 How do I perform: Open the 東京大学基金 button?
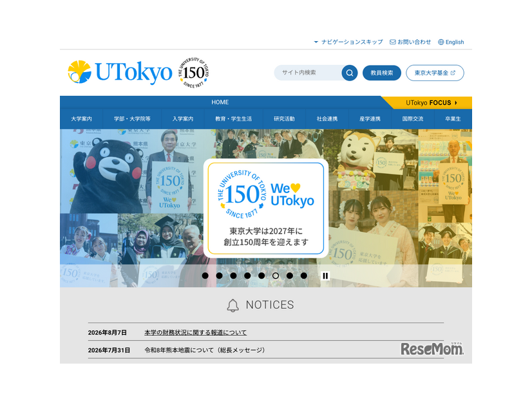tap(435, 73)
